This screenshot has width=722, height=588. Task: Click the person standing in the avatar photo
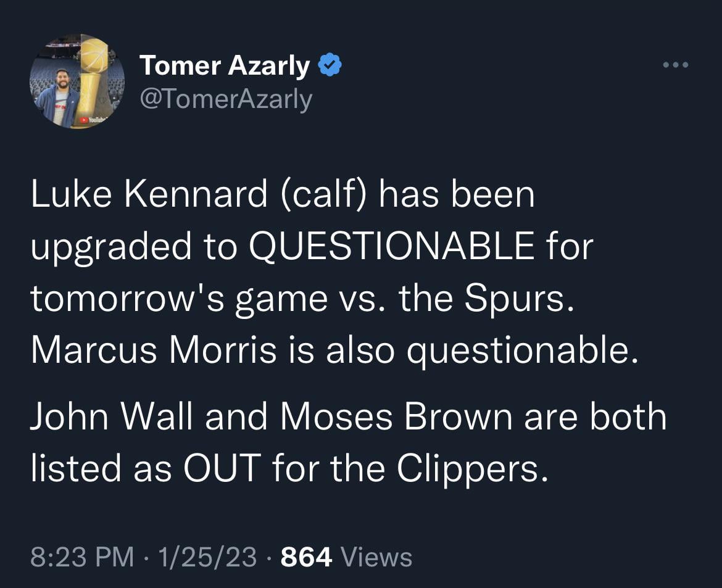pyautogui.click(x=58, y=99)
